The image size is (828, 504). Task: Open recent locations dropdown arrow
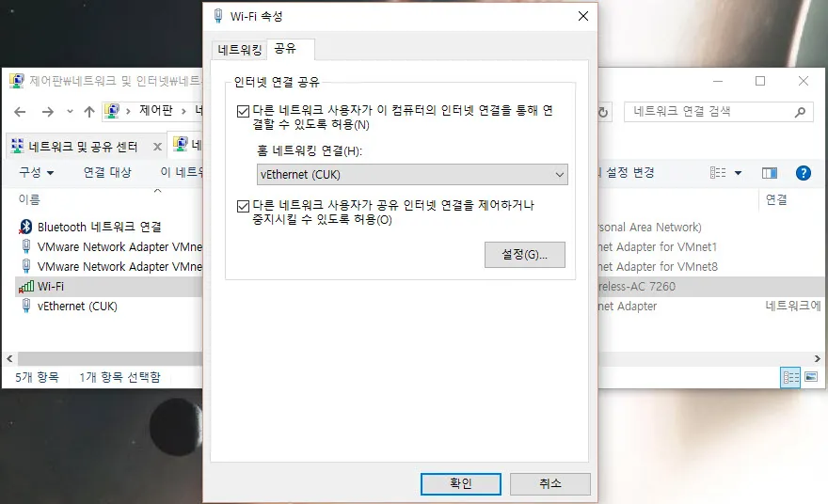tap(70, 111)
